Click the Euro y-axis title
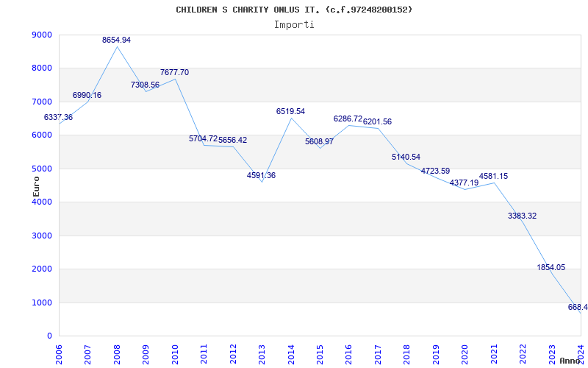Viewport: 588px width, 368px height. point(36,186)
